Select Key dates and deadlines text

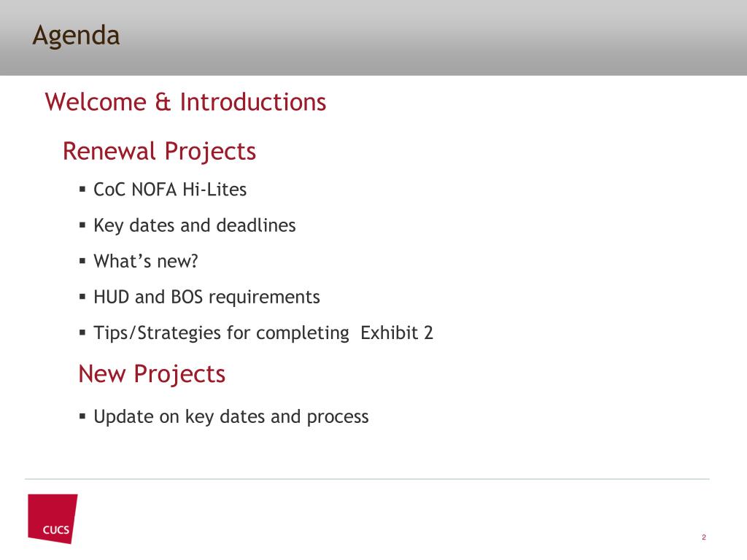point(194,226)
